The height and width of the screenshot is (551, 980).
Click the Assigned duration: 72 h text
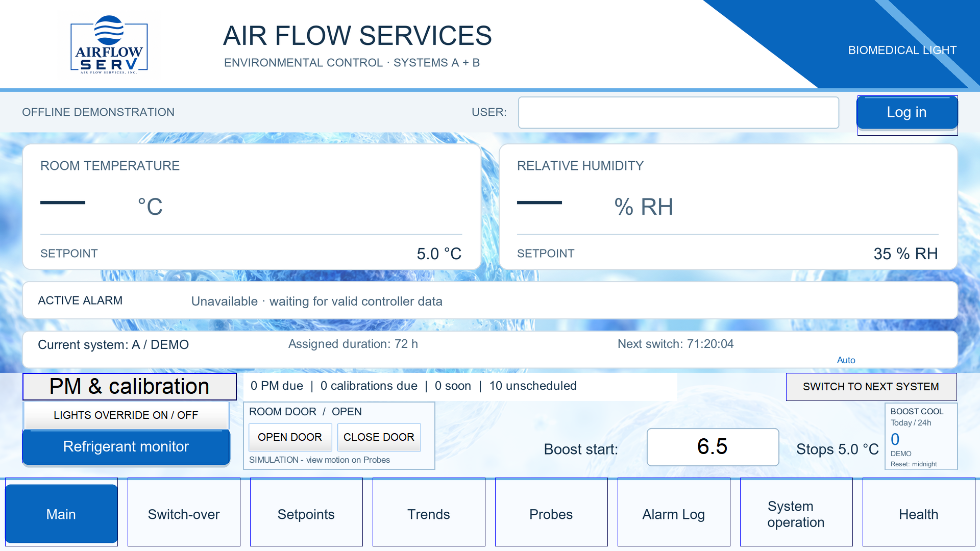point(353,344)
